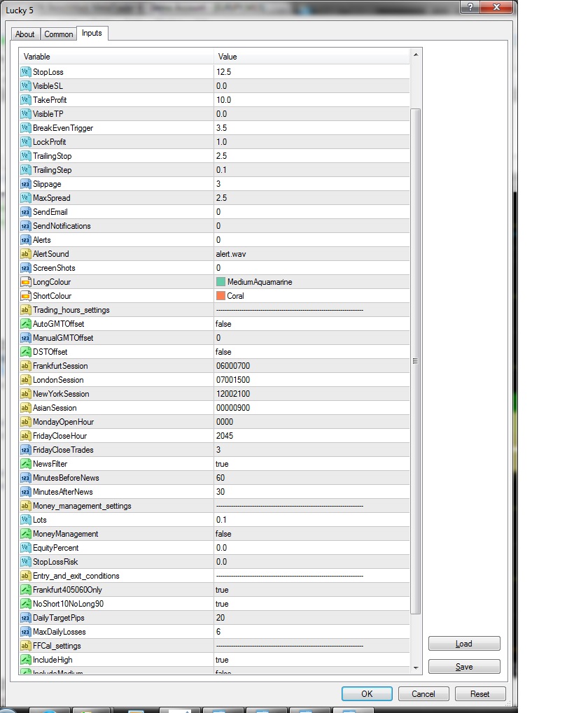Click the IncludeHigh boolean icon

pyautogui.click(x=25, y=660)
